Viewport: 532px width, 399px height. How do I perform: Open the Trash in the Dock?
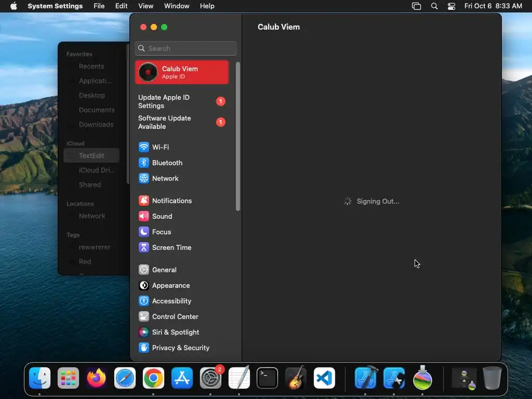point(492,378)
